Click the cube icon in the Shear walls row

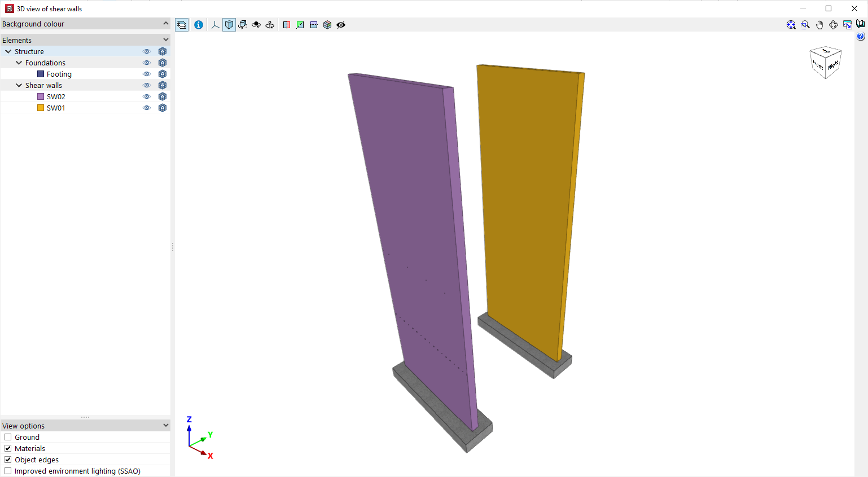(163, 85)
